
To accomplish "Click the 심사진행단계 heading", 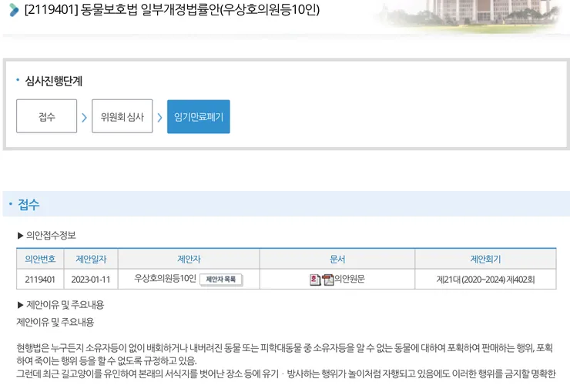I will coord(54,81).
